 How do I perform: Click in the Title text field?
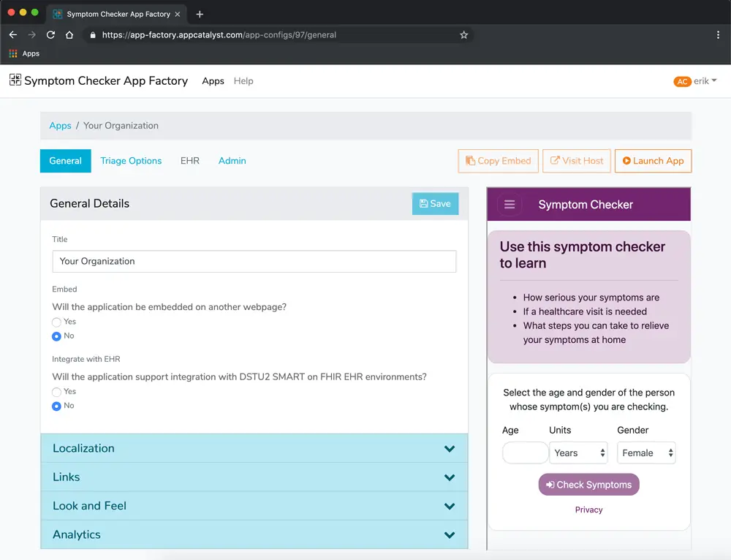click(x=254, y=261)
